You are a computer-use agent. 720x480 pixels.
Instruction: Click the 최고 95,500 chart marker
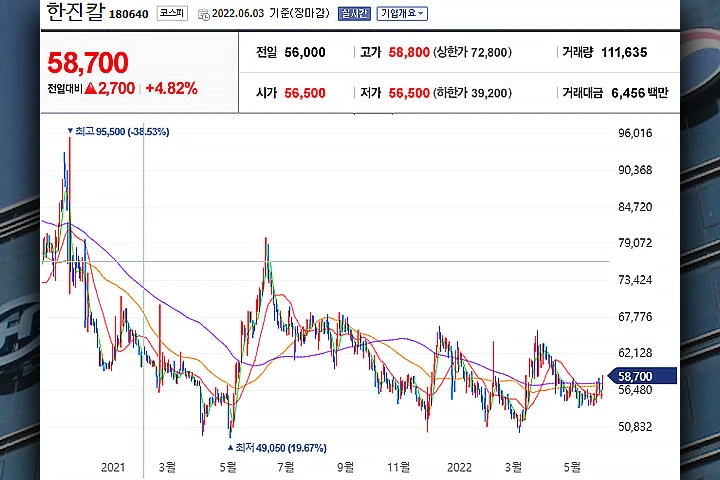(x=118, y=132)
